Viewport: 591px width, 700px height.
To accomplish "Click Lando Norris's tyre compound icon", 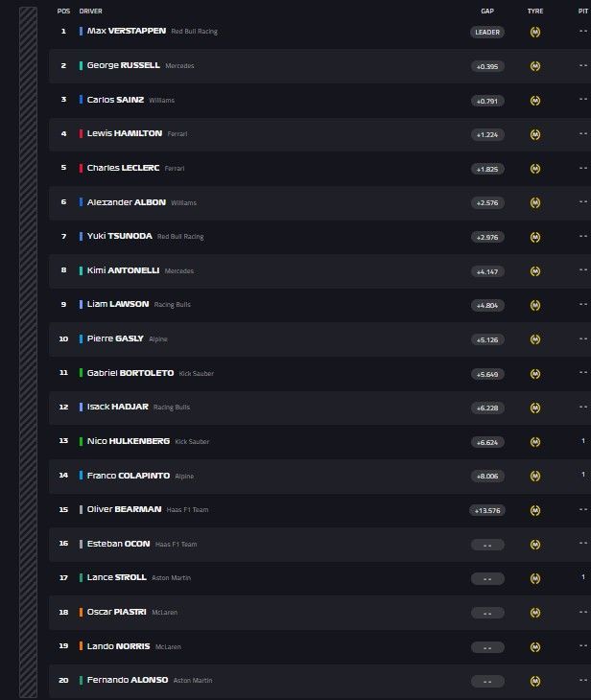I will [535, 647].
